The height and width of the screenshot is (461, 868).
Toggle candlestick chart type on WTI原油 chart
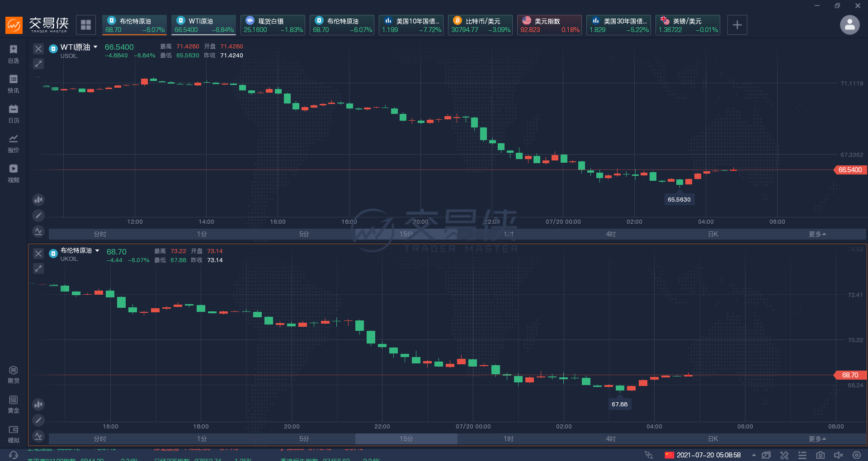tap(38, 199)
